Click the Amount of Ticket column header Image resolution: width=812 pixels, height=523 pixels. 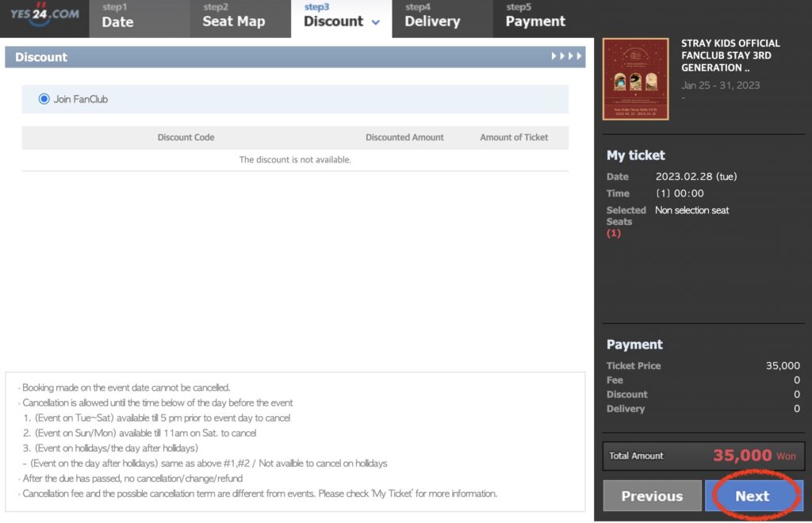click(x=514, y=137)
